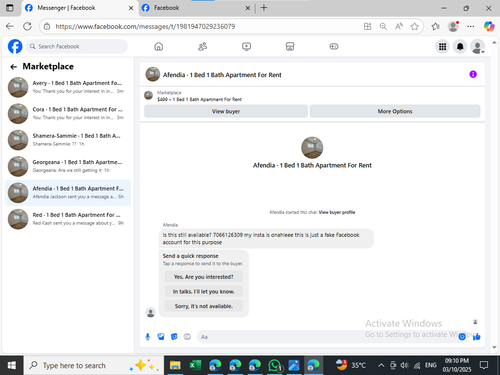
Task: Open Windows Start menu
Action: pos(11,365)
